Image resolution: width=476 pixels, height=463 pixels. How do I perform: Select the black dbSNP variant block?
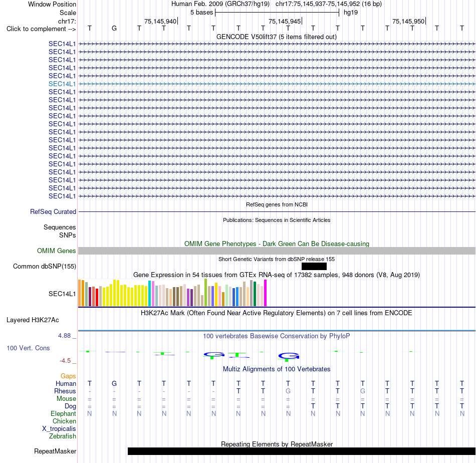coord(314,266)
